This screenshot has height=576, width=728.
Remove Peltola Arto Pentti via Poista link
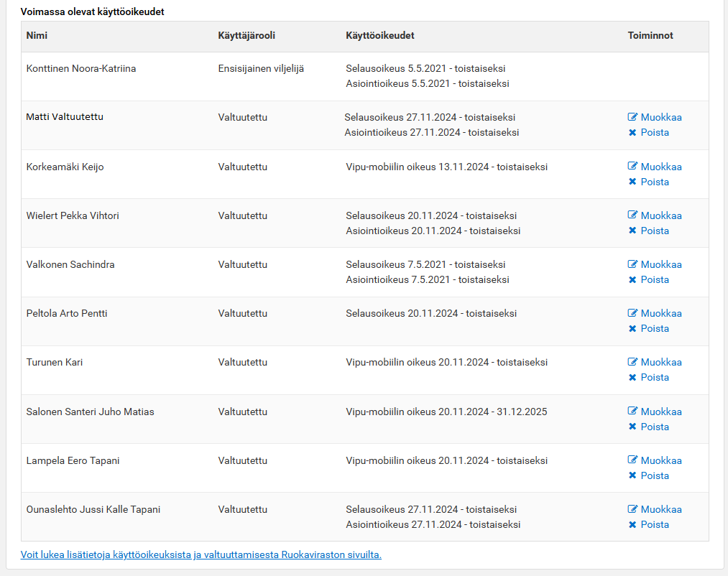[x=654, y=328]
